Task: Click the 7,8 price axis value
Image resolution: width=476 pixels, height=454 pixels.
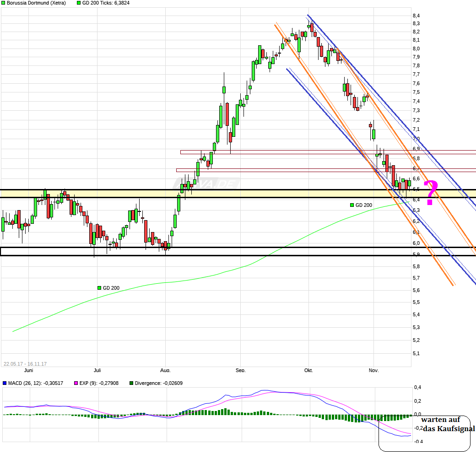Action: pyautogui.click(x=416, y=65)
